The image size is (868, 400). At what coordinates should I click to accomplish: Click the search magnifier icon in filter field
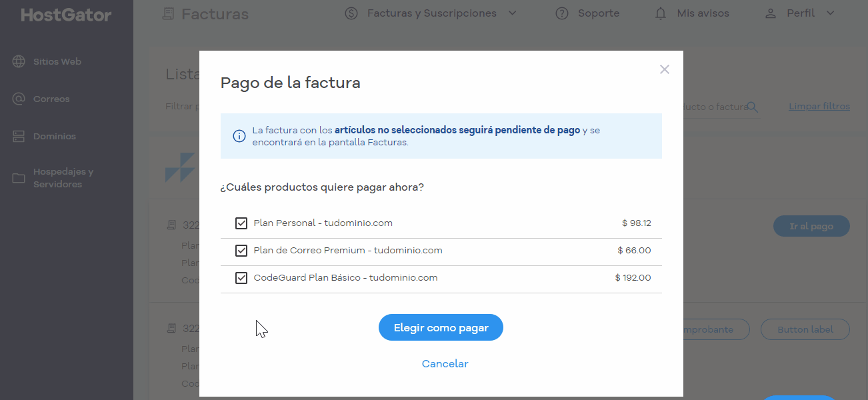click(753, 107)
